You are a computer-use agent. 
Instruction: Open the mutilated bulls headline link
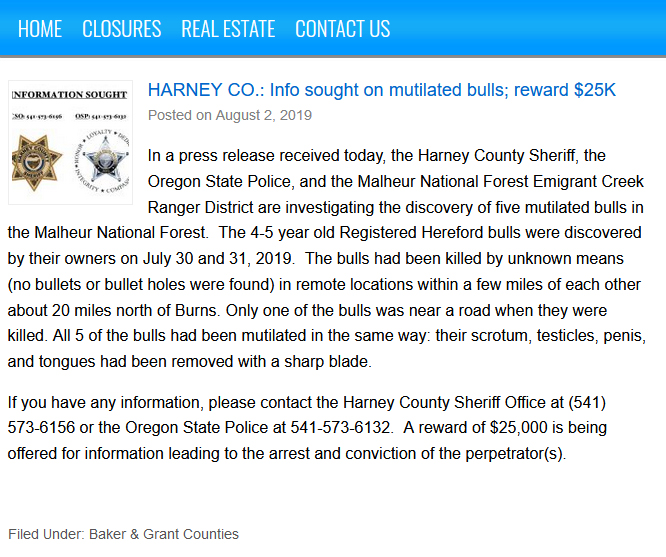point(381,90)
